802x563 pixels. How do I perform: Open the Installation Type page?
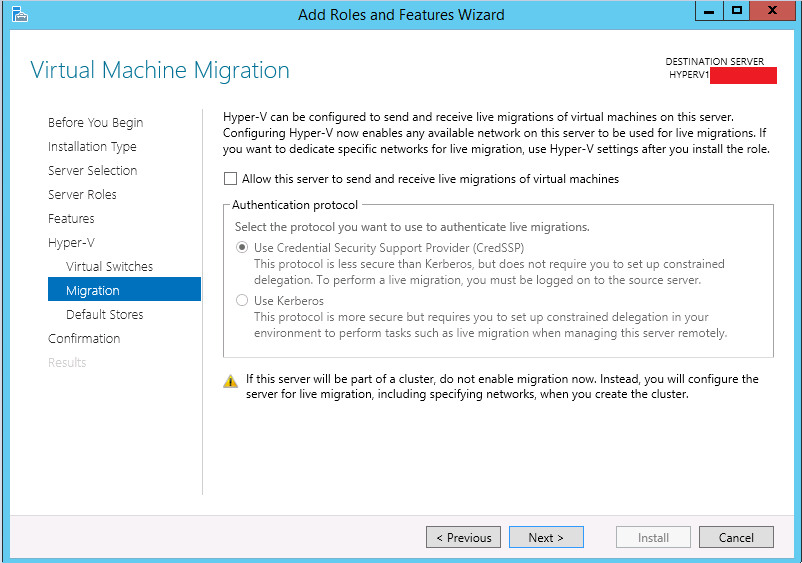point(92,147)
